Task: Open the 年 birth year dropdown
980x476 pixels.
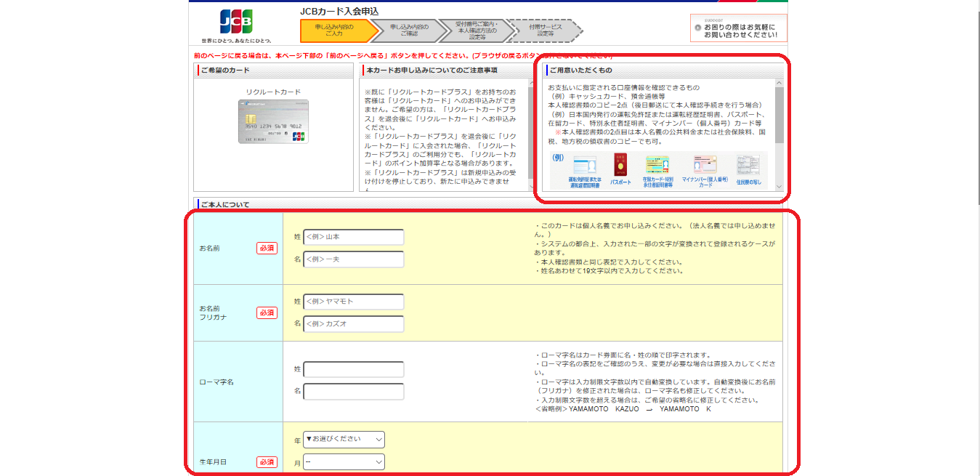Action: (344, 440)
